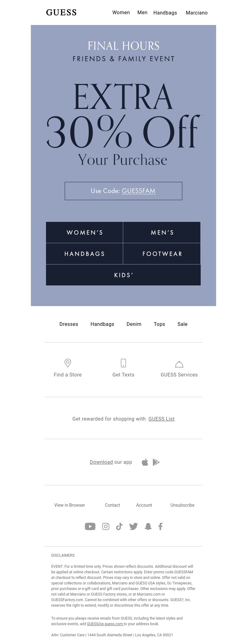The image size is (247, 644).
Task: Click the Snapchat ghost icon
Action: [x=148, y=526]
